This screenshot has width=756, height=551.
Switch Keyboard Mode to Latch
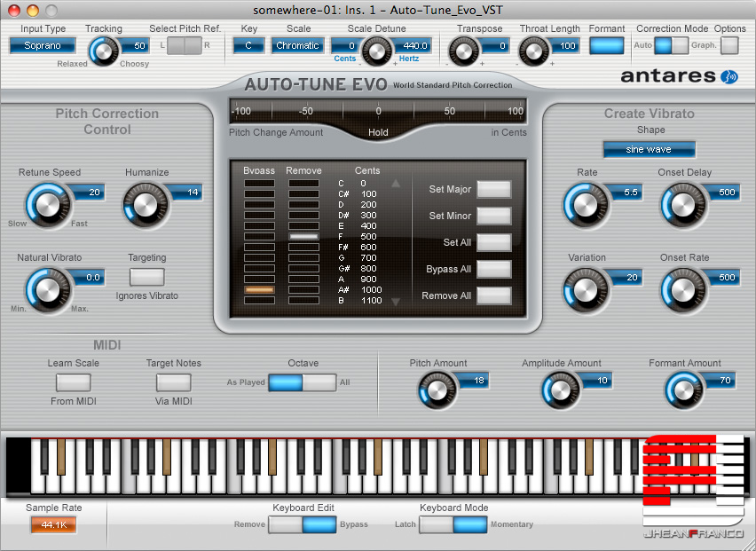click(x=437, y=524)
